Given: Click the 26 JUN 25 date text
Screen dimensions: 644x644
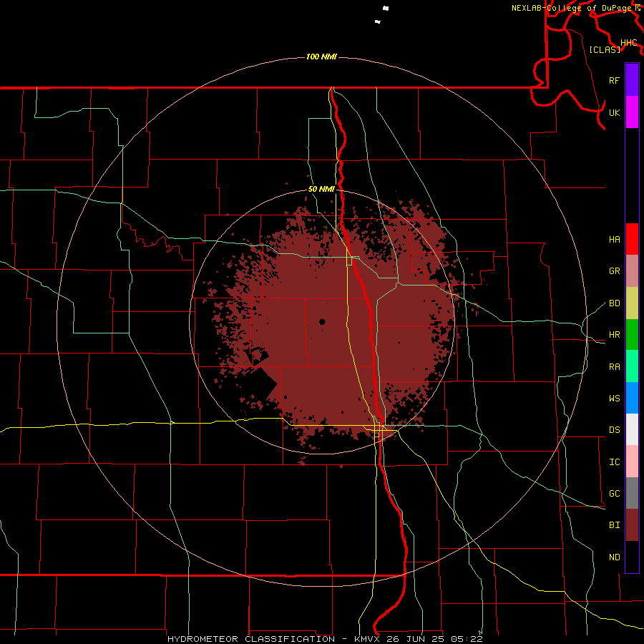Looking at the screenshot, I should 414,639.
